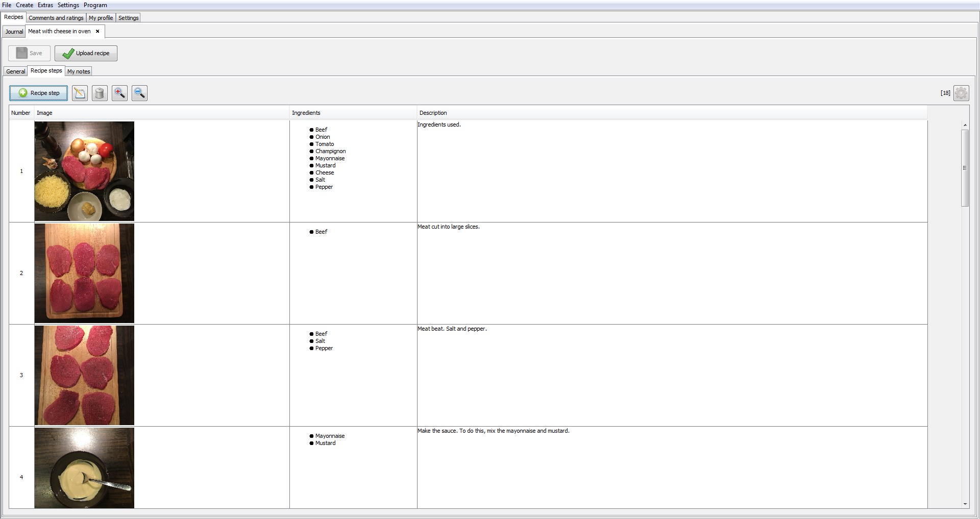Select the My profile tab
The height and width of the screenshot is (519, 980).
click(x=101, y=17)
